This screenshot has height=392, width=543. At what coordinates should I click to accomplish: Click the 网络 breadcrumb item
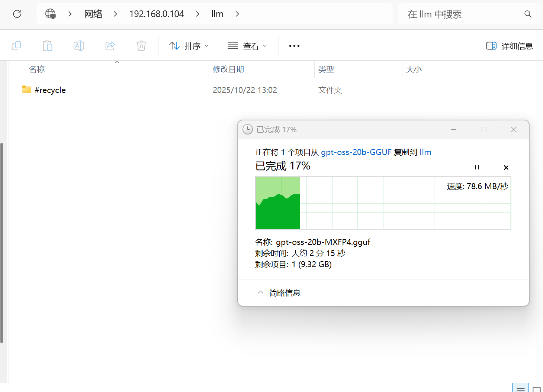point(93,14)
